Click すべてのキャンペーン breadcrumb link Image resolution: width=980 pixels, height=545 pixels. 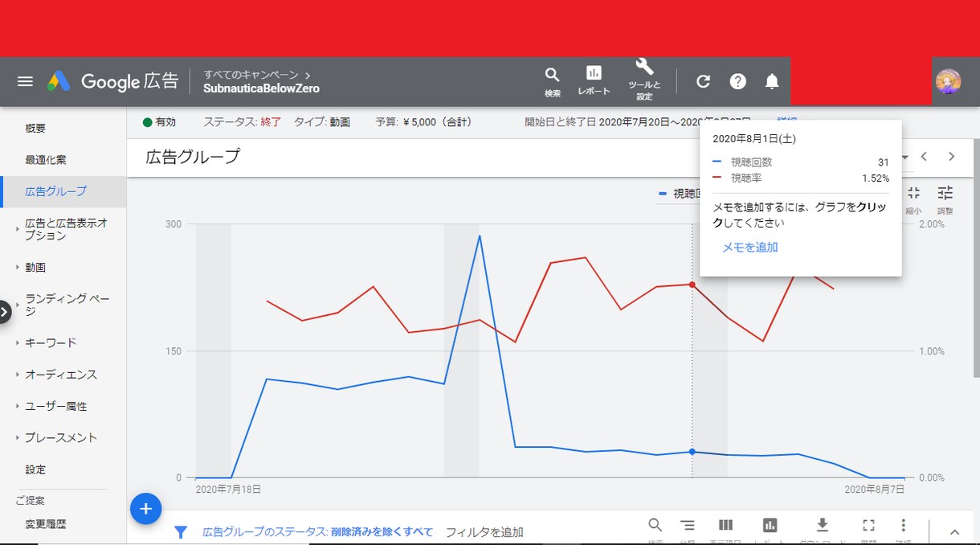pos(251,75)
